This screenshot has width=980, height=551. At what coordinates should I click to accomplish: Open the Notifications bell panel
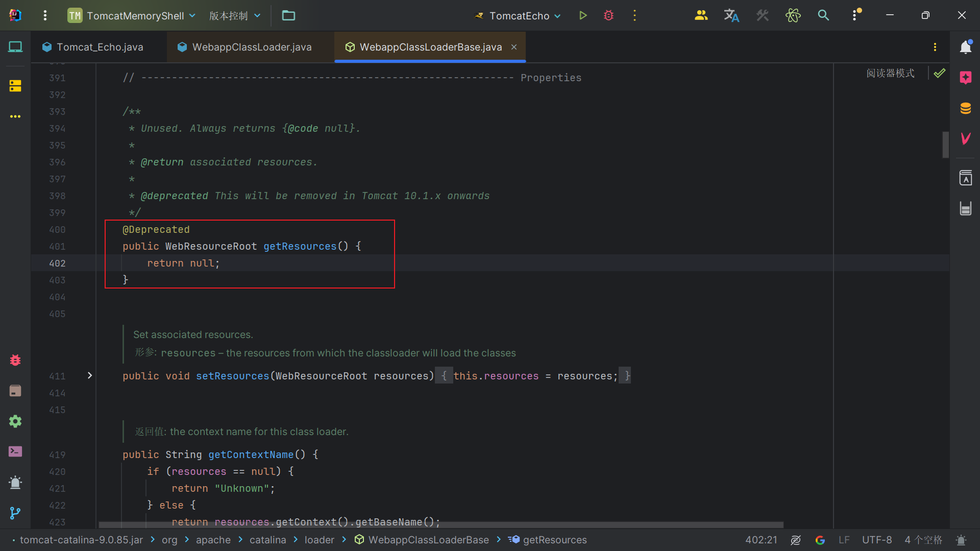(x=965, y=47)
